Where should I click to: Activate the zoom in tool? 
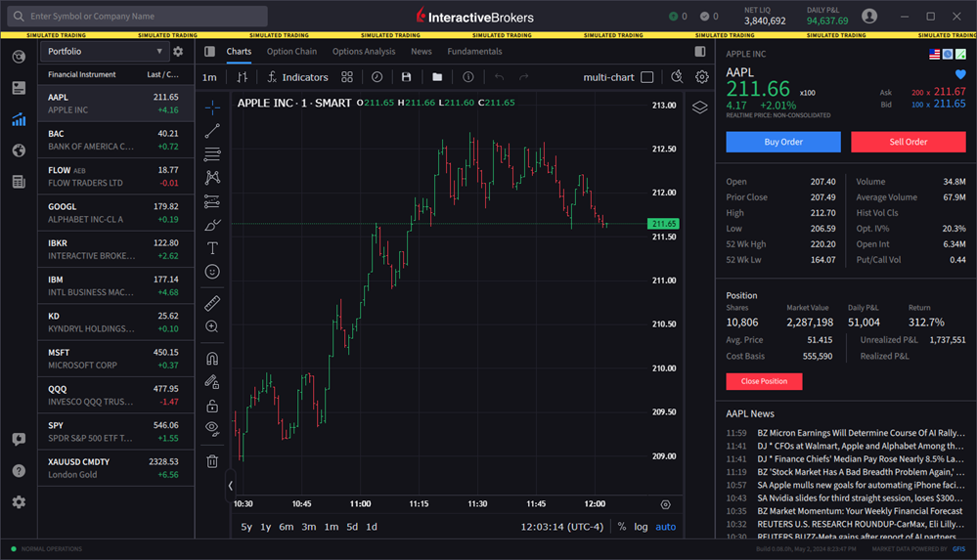pyautogui.click(x=212, y=327)
